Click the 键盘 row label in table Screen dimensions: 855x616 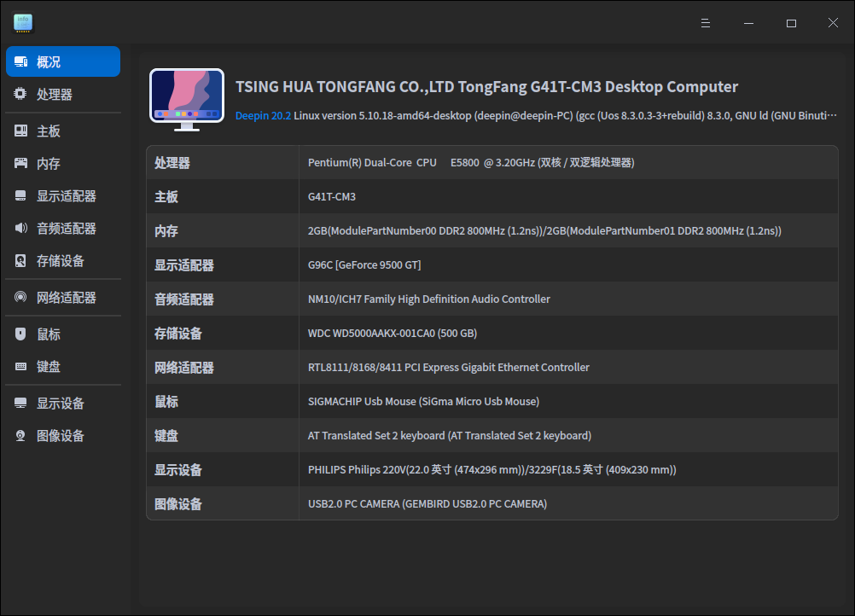point(166,436)
